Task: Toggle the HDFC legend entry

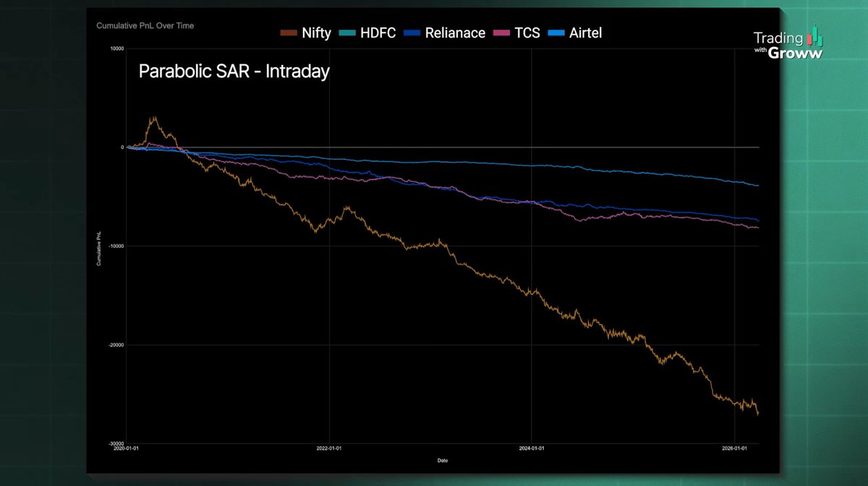Action: click(367, 33)
